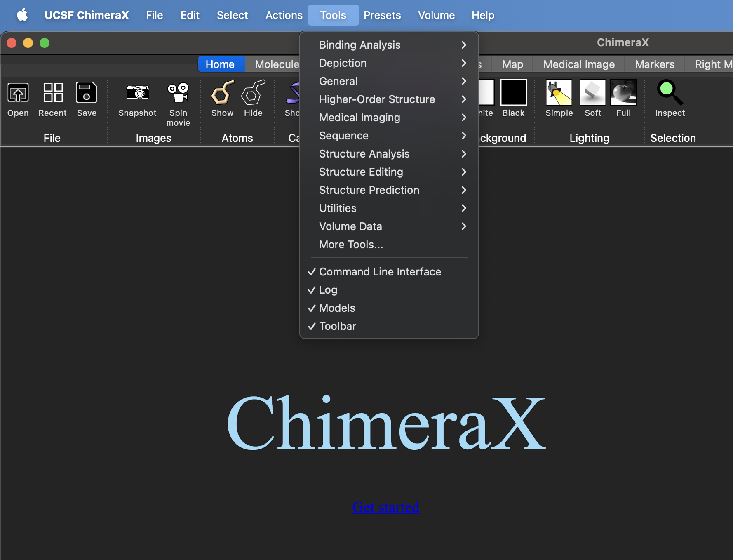The image size is (733, 560).
Task: Click the Show atoms icon
Action: 222,93
